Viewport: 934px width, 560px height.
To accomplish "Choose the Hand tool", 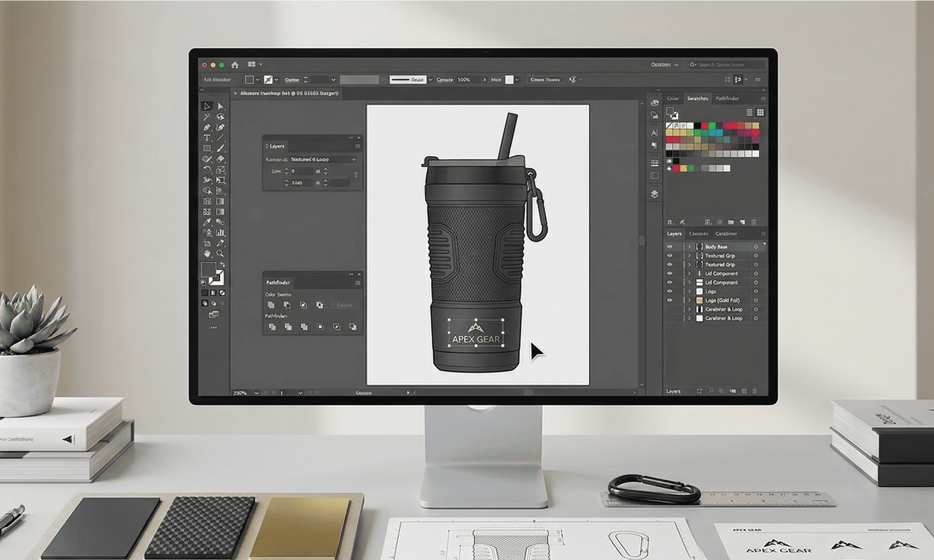I will pyautogui.click(x=207, y=253).
